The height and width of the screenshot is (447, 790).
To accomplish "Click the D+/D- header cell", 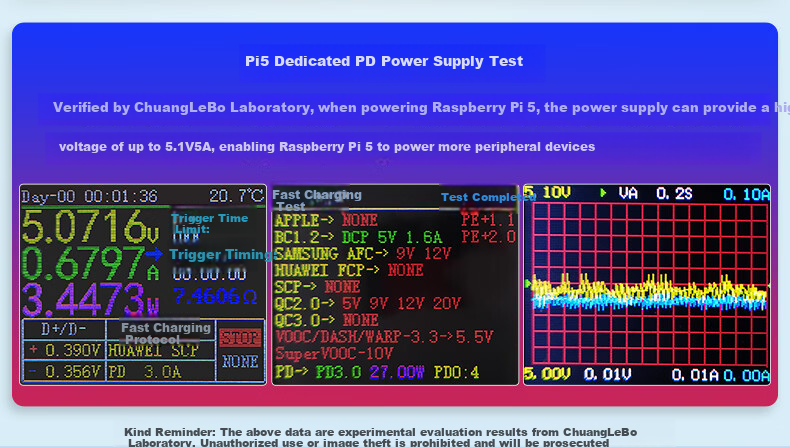I will (x=64, y=329).
